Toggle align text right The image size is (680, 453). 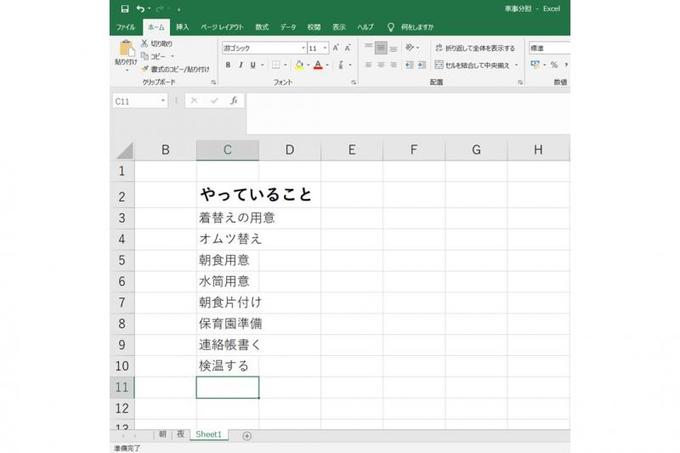coord(393,65)
